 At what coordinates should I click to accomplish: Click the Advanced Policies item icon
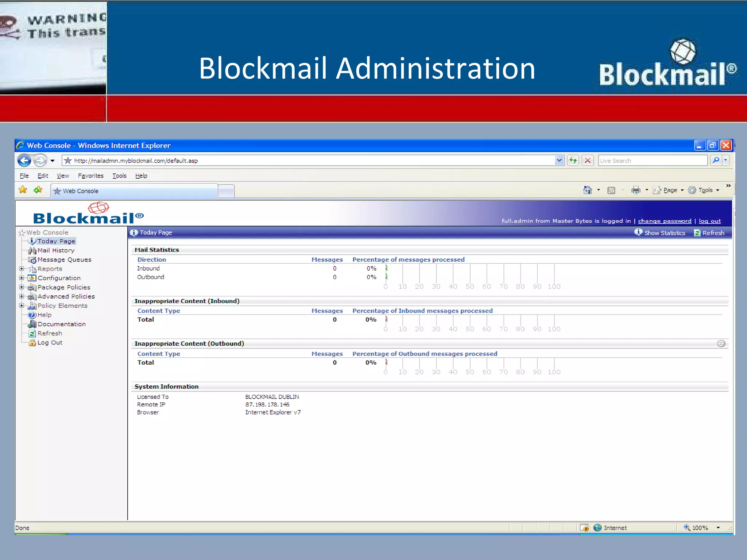coord(32,297)
